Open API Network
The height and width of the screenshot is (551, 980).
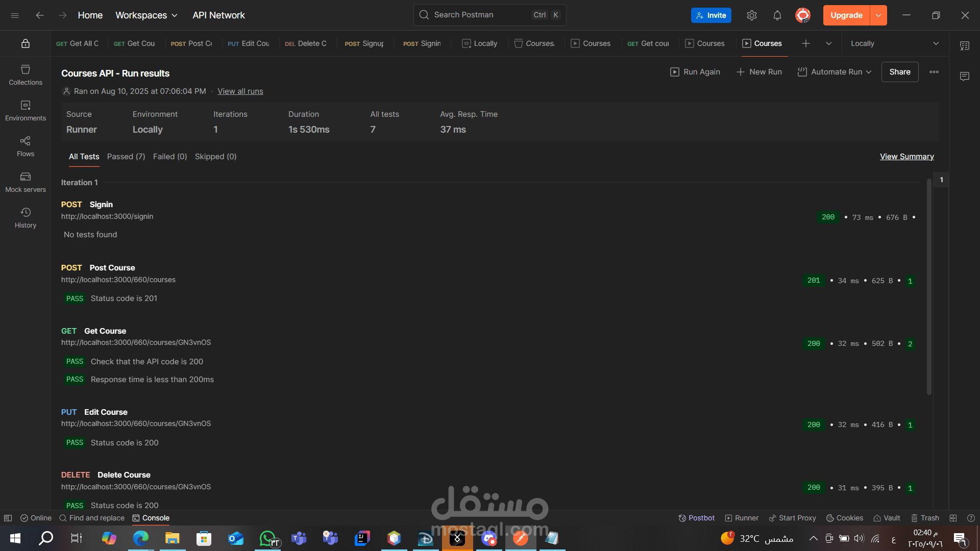click(x=218, y=15)
